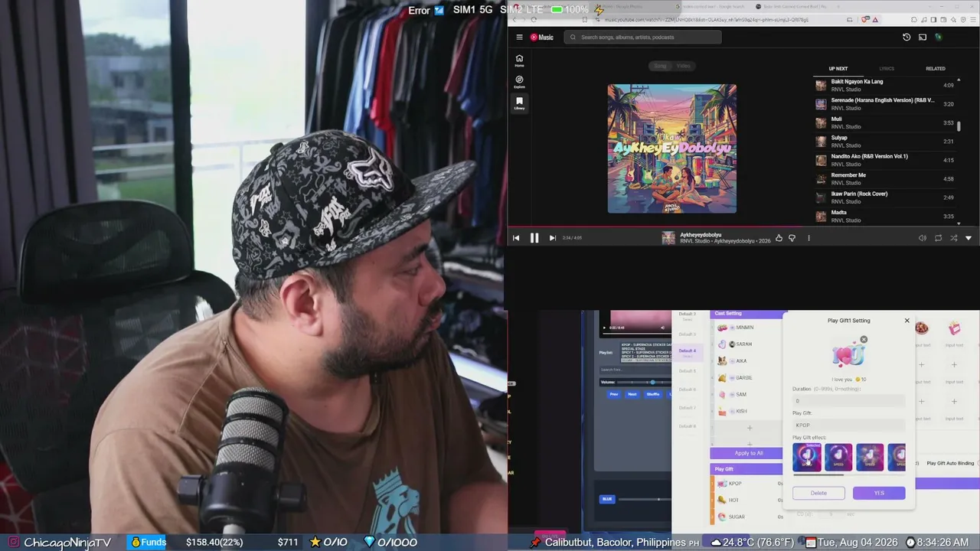Click the BLUE button
Screen dimensions: 980x551
(607, 499)
